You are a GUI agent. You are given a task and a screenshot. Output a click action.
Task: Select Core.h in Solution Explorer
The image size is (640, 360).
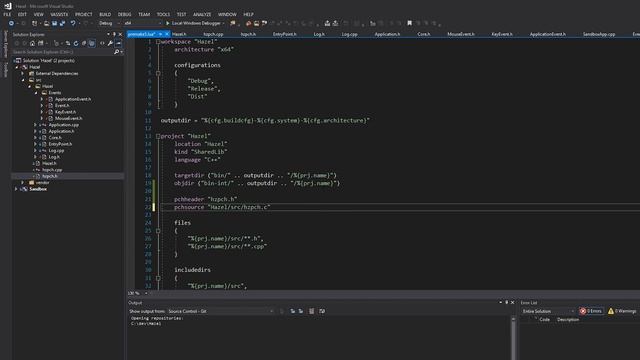coord(55,138)
